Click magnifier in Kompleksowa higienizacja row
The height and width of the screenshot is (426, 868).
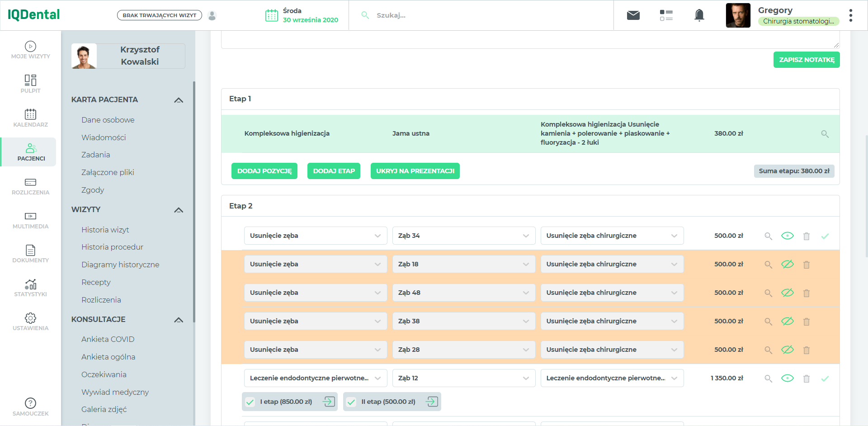[825, 134]
